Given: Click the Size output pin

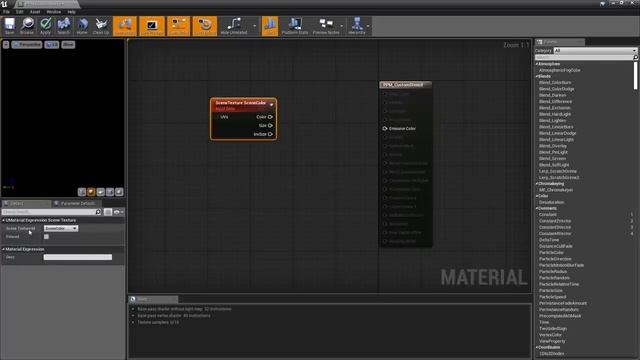Looking at the screenshot, I should (270, 126).
